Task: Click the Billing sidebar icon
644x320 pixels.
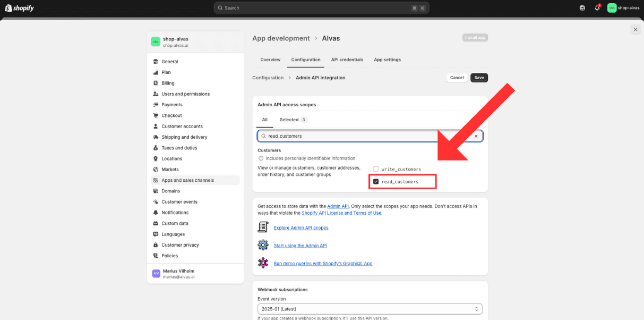Action: pyautogui.click(x=156, y=83)
